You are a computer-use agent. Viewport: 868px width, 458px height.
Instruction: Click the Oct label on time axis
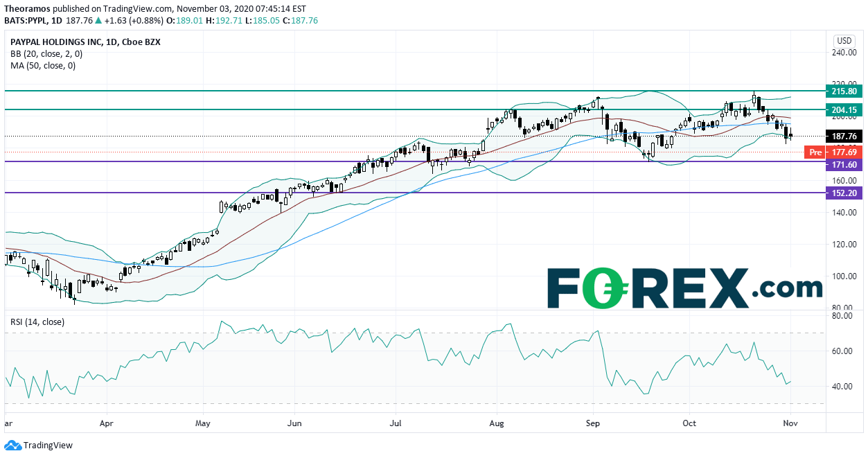tap(689, 422)
